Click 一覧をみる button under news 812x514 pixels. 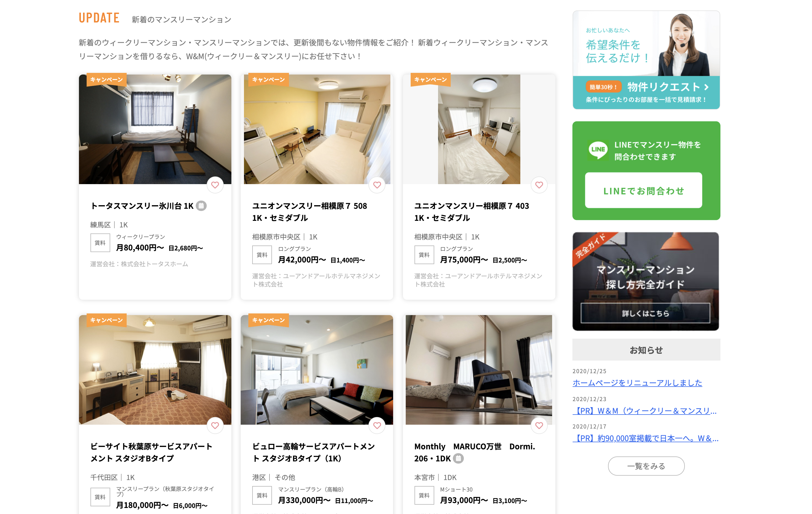(646, 466)
